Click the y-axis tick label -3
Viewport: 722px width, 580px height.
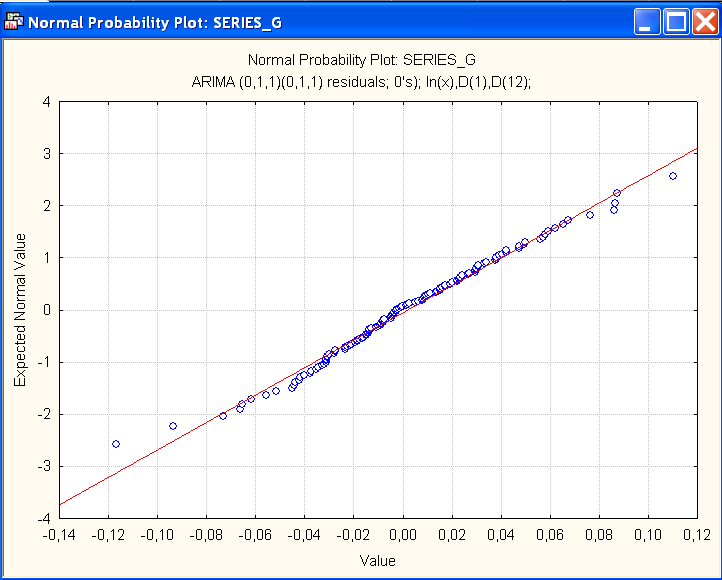44,466
